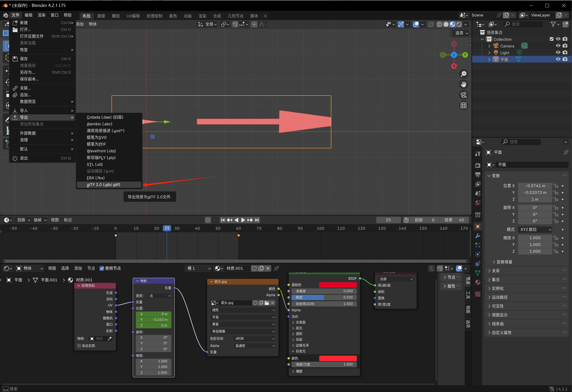The image size is (572, 392).
Task: Open the XYZ 欧拉 rotation mode dropdown
Action: click(x=535, y=229)
